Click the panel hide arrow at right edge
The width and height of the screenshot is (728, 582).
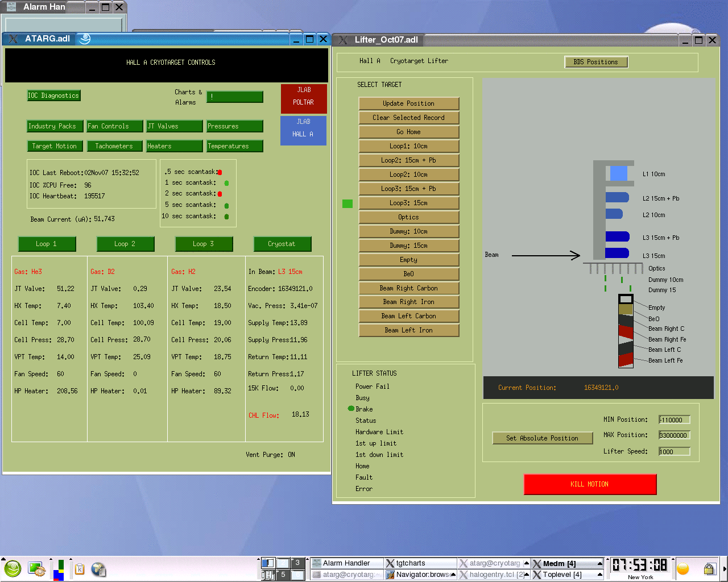[725, 569]
